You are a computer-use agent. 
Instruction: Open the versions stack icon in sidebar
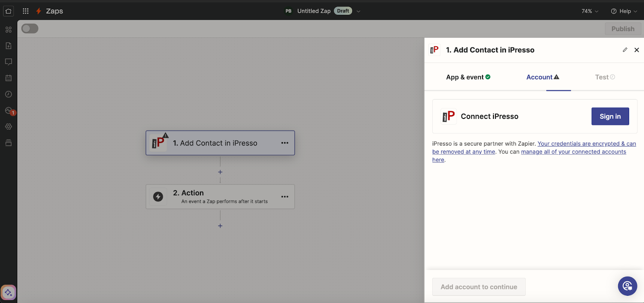[8, 143]
